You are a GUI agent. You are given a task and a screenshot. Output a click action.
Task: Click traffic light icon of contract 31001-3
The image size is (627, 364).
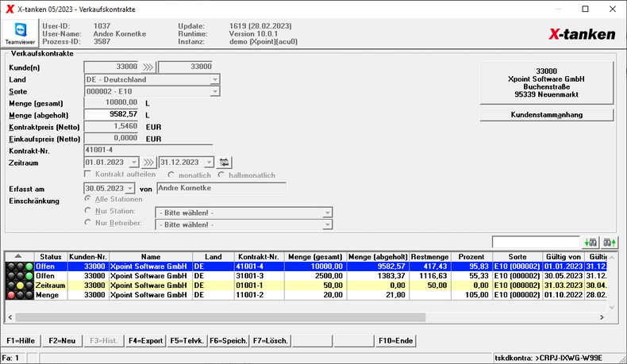click(20, 276)
